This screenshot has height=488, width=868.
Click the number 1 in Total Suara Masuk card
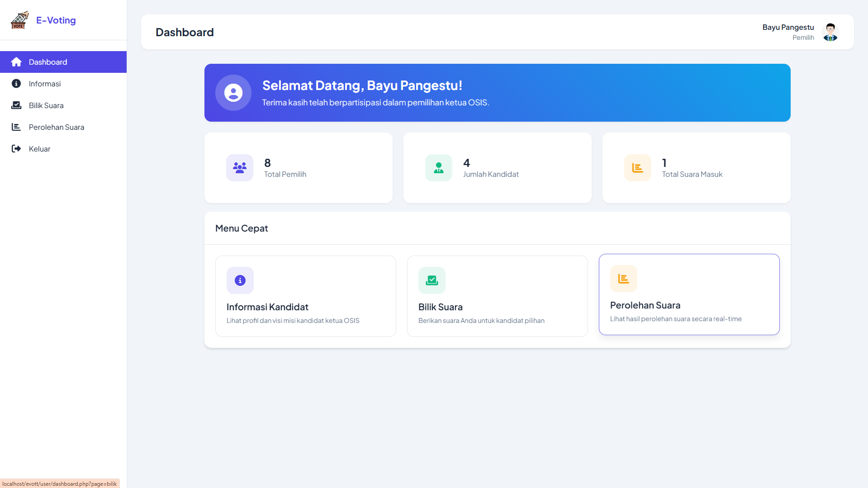pos(664,163)
